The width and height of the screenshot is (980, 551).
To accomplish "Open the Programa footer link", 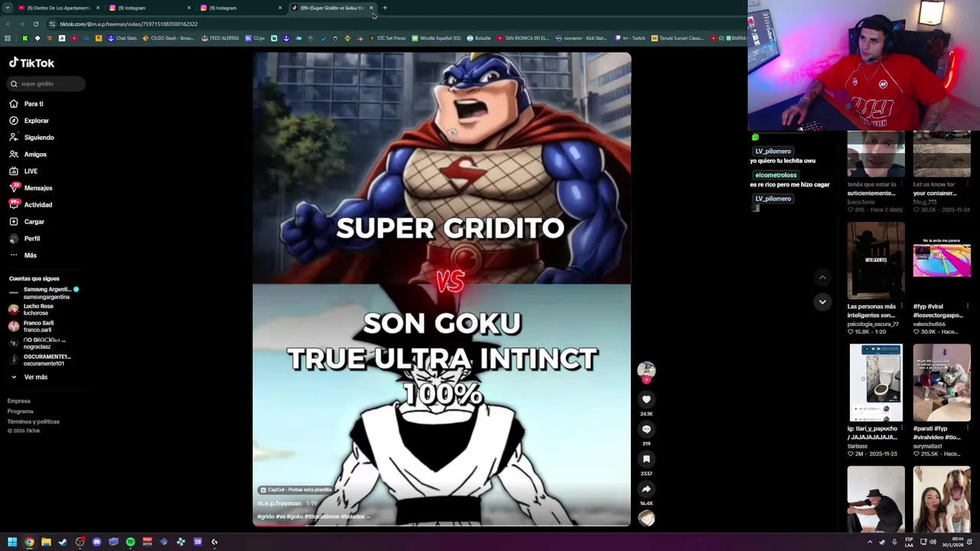I will coord(21,411).
